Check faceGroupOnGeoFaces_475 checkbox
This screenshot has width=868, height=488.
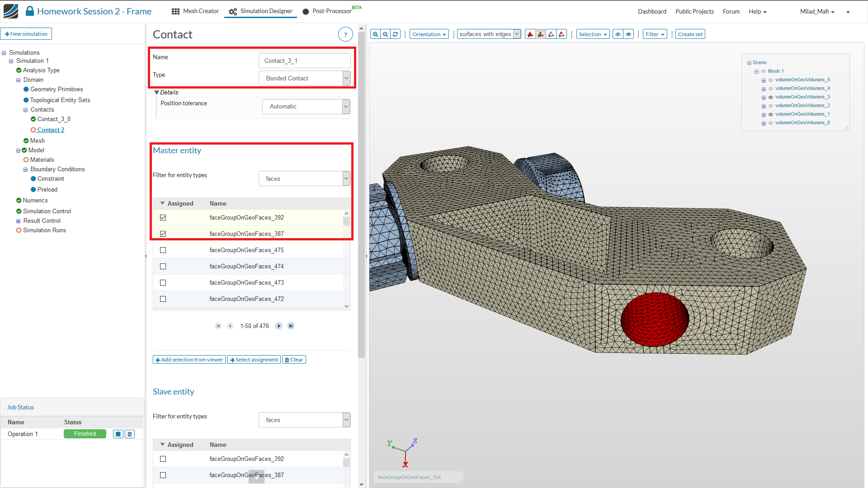point(163,250)
